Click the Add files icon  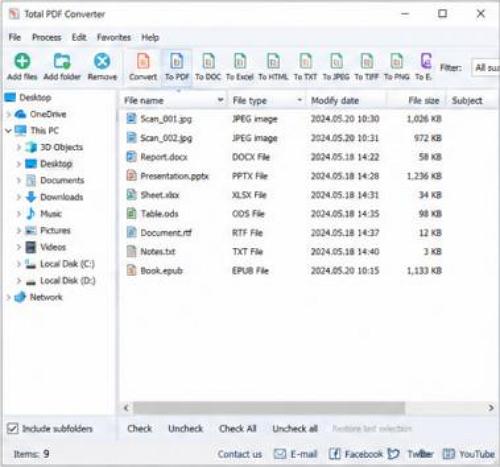tap(22, 61)
